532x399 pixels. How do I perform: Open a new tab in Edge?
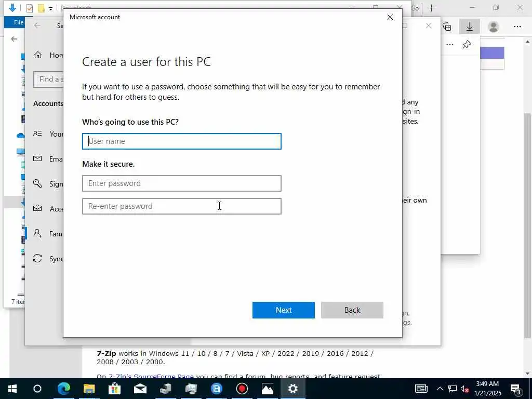(x=432, y=8)
